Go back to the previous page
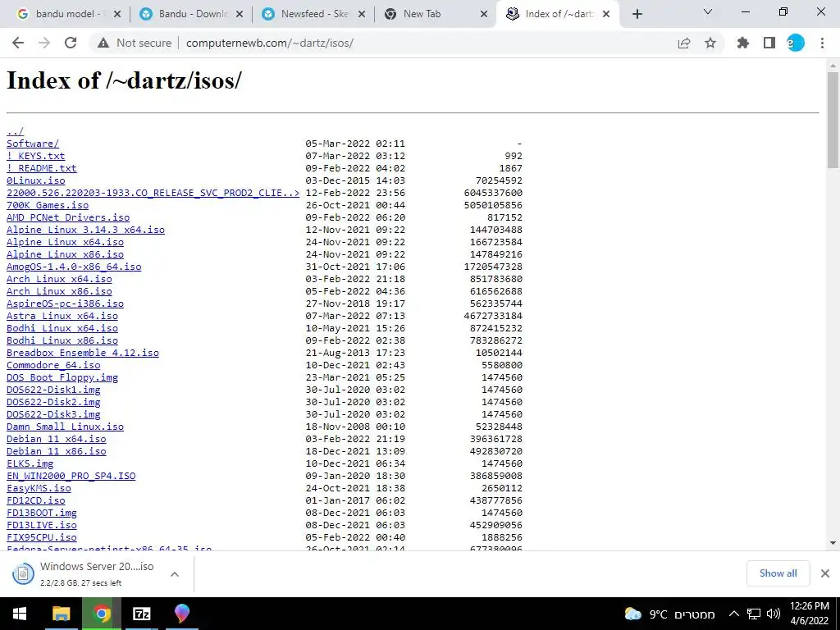Image resolution: width=840 pixels, height=630 pixels. click(x=18, y=43)
